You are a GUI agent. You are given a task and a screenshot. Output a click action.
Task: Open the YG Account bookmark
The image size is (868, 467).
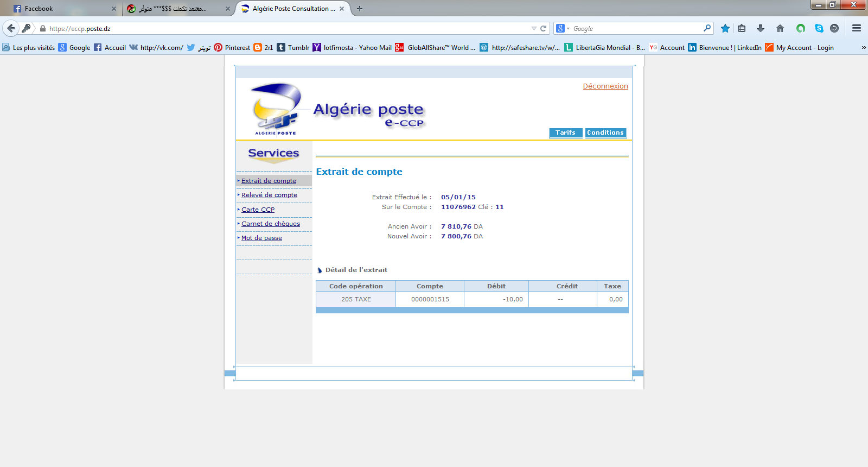(667, 48)
